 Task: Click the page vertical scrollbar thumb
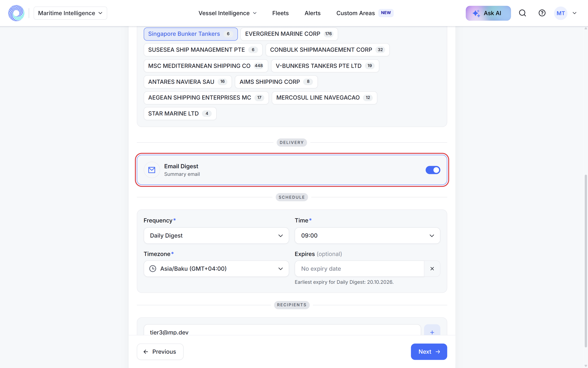click(586, 260)
